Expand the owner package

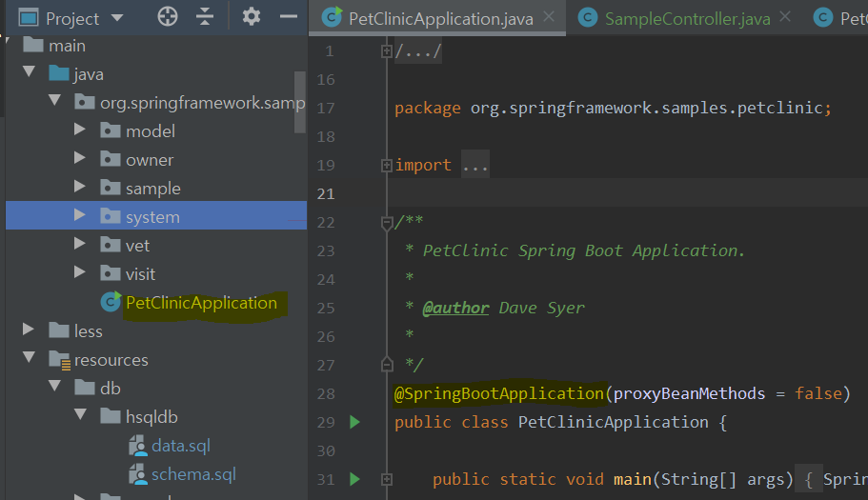80,158
